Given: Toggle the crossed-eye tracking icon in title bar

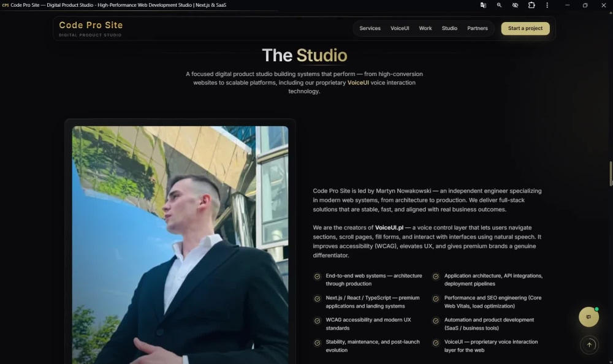Looking at the screenshot, I should [x=516, y=5].
